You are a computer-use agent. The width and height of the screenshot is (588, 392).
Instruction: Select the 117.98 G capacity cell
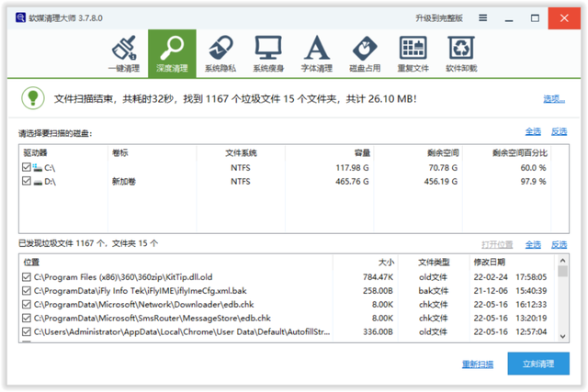click(x=352, y=167)
